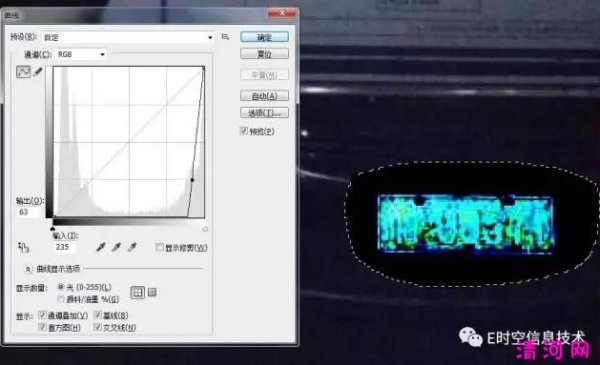Enable the 显示修剪 show clipping checkbox

160,247
